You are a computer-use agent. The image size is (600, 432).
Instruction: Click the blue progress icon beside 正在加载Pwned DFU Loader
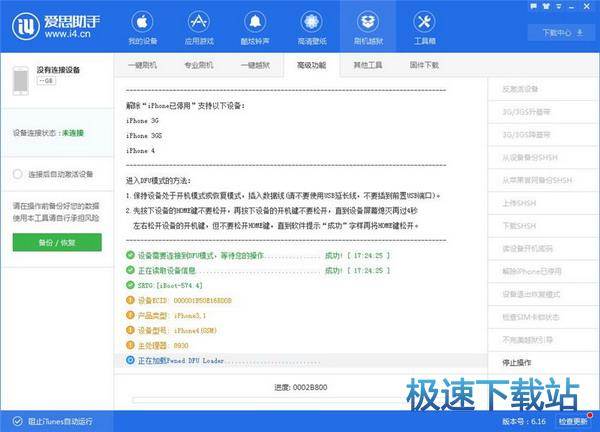pos(130,360)
